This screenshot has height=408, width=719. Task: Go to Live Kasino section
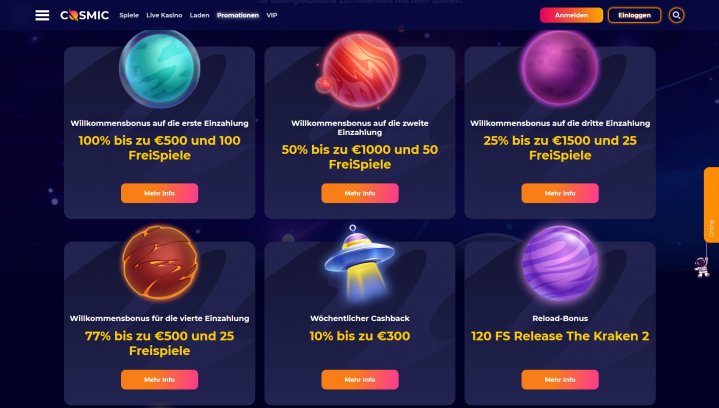point(164,15)
